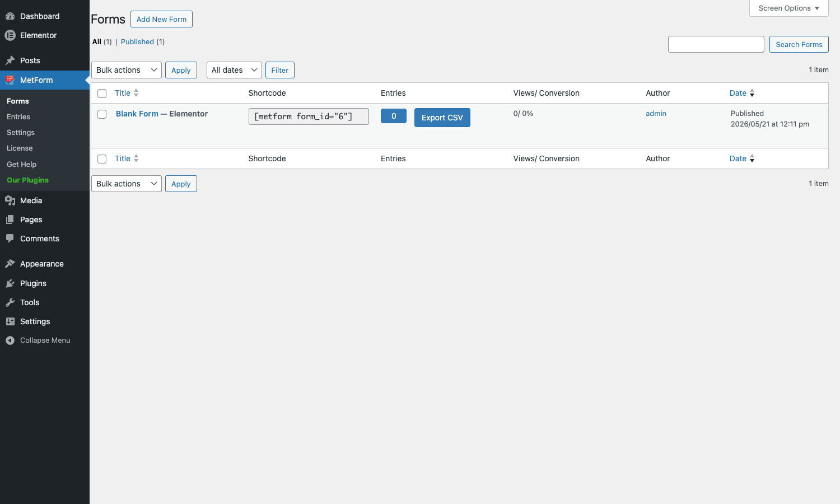Image resolution: width=840 pixels, height=504 pixels.
Task: Open the Blank Form title link
Action: (x=137, y=114)
